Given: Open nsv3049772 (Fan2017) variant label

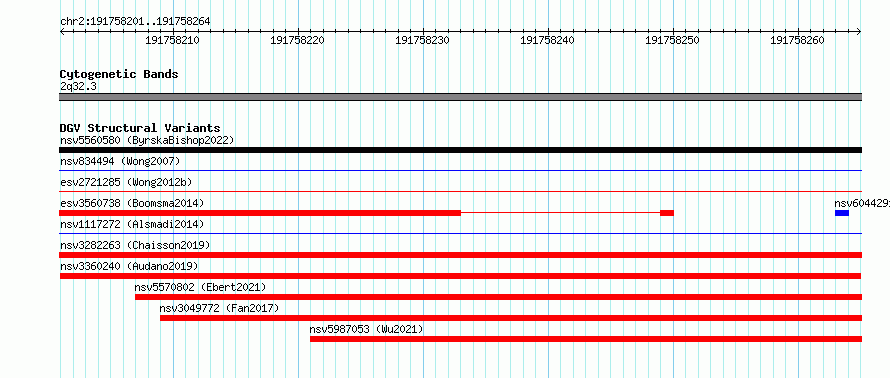Looking at the screenshot, I should 219,308.
